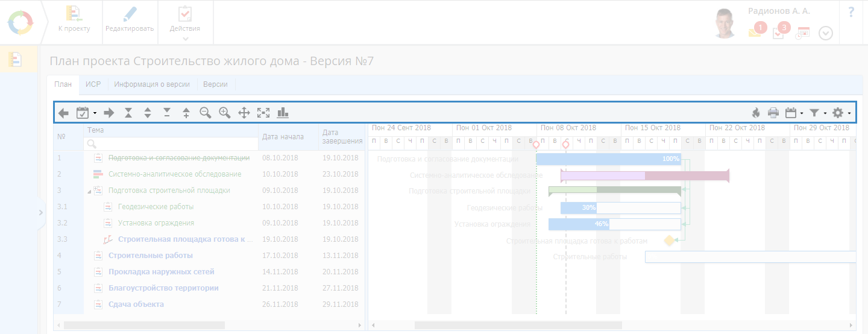Open the 'Версии' tab
The image size is (868, 334).
pos(215,84)
